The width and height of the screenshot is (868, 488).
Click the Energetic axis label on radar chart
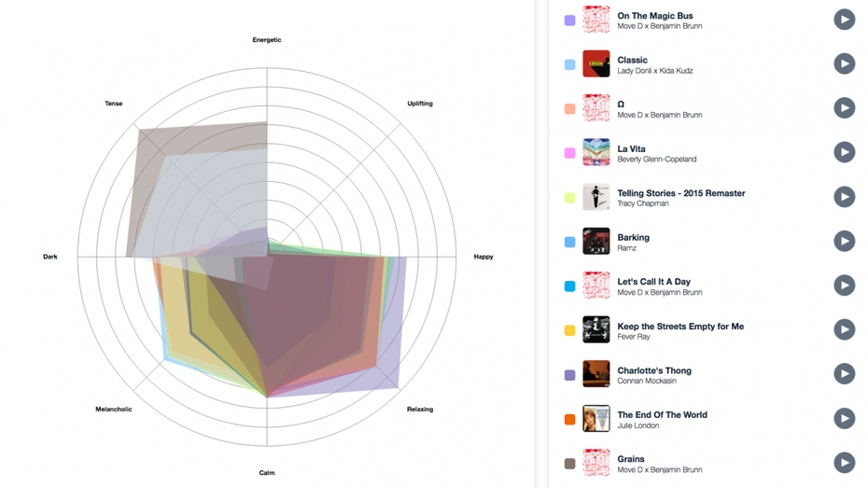[267, 40]
